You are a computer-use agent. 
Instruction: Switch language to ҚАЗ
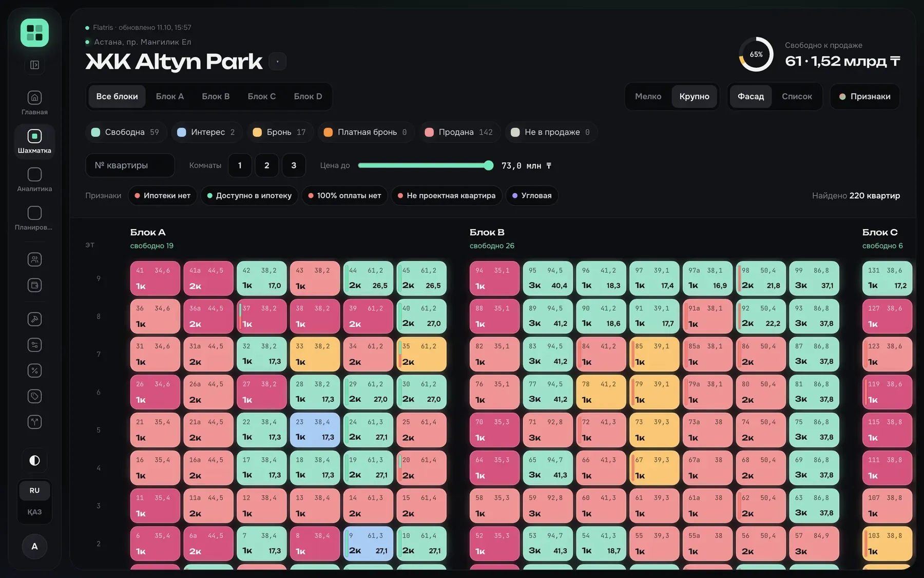click(34, 512)
